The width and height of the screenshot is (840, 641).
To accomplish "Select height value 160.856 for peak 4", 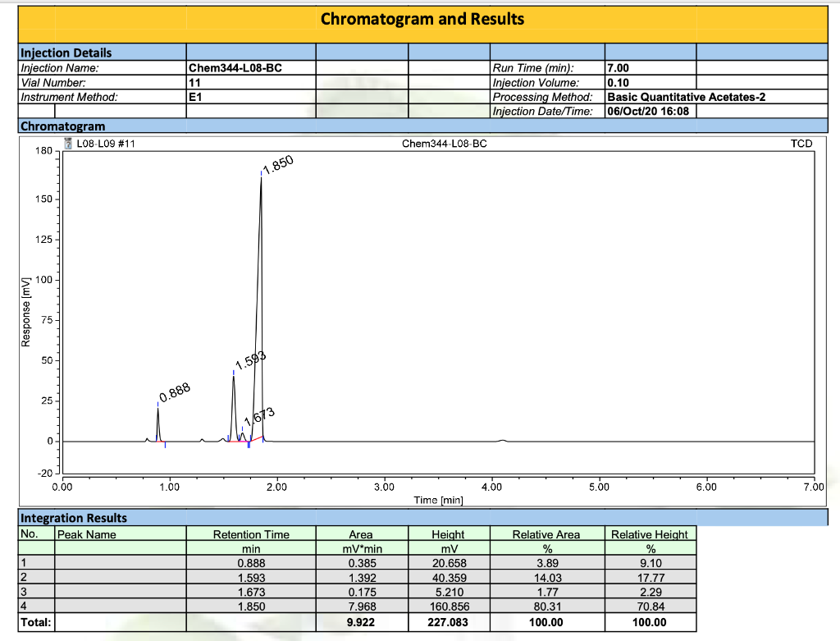I will pyautogui.click(x=449, y=607).
